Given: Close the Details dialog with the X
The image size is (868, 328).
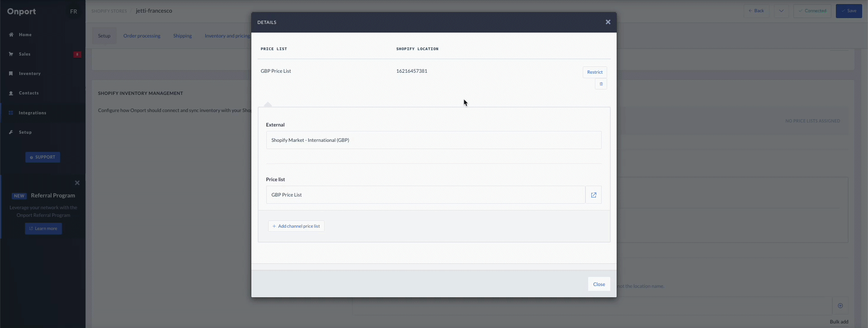Looking at the screenshot, I should (608, 22).
